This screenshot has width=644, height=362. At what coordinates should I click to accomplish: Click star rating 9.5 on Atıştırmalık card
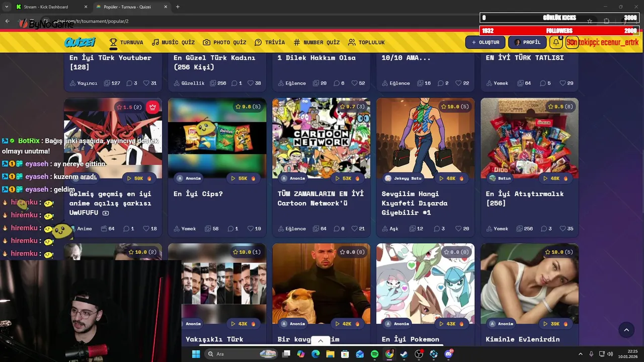coord(560,107)
